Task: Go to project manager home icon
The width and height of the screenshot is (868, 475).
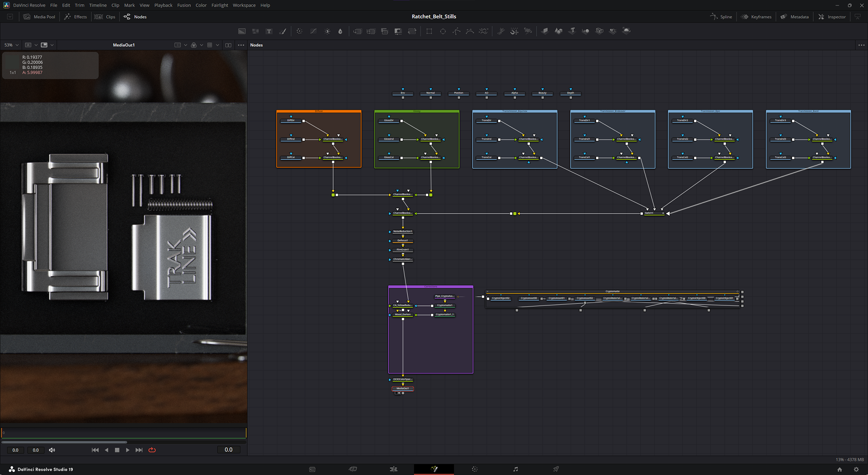Action: (840, 470)
